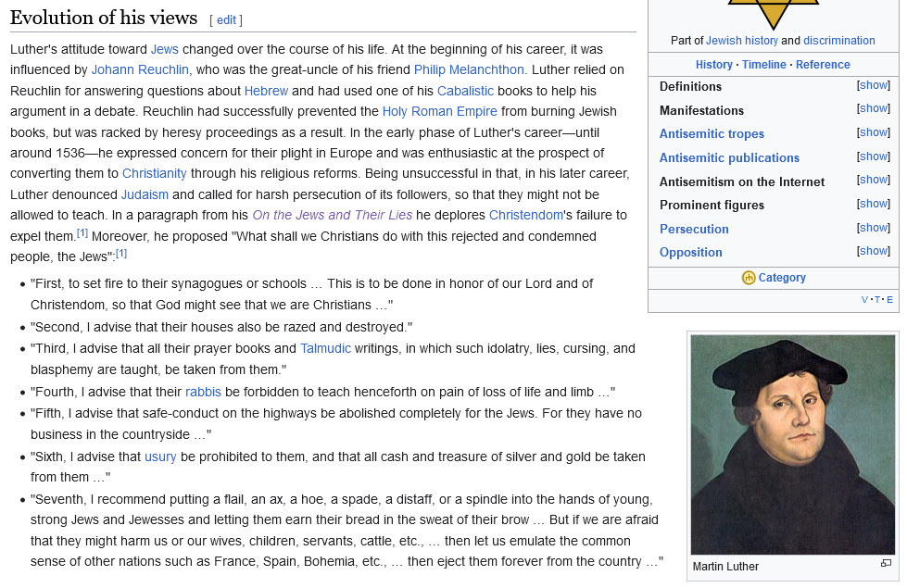The height and width of the screenshot is (588, 907).
Task: Show the Manifestations section
Action: (x=873, y=109)
